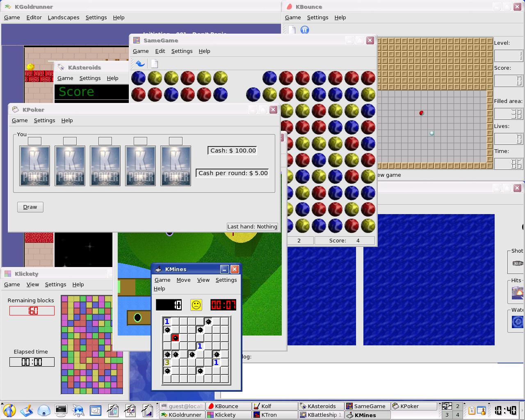The width and height of the screenshot is (525, 420).
Task: Open the KDE K menu launcher
Action: pos(9,410)
